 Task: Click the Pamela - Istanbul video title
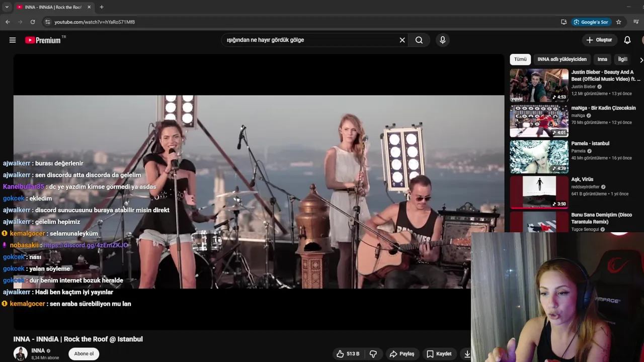(590, 144)
